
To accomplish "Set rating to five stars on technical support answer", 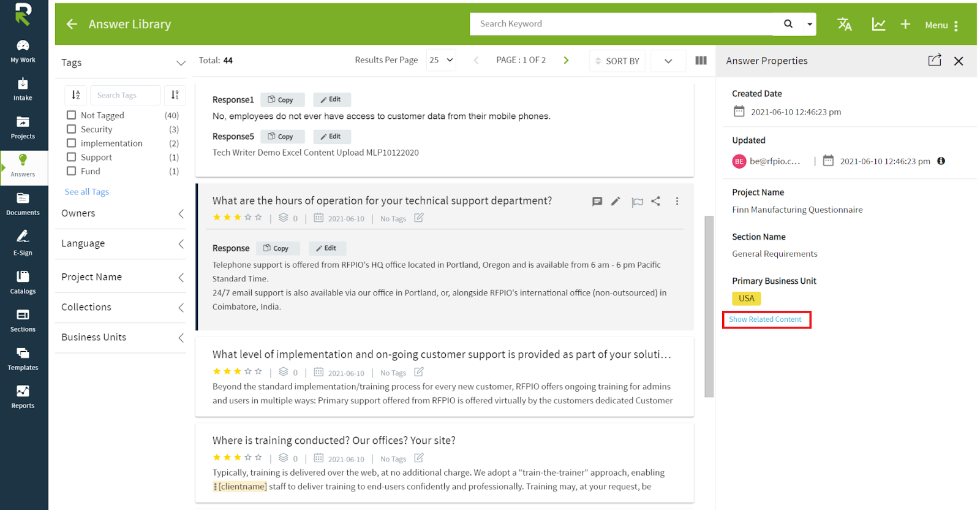I will (258, 218).
